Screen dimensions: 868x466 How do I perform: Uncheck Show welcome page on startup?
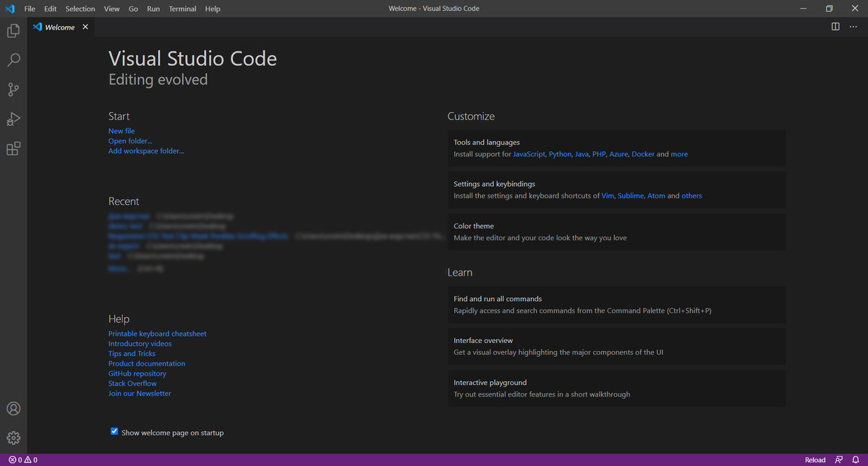[x=114, y=431]
